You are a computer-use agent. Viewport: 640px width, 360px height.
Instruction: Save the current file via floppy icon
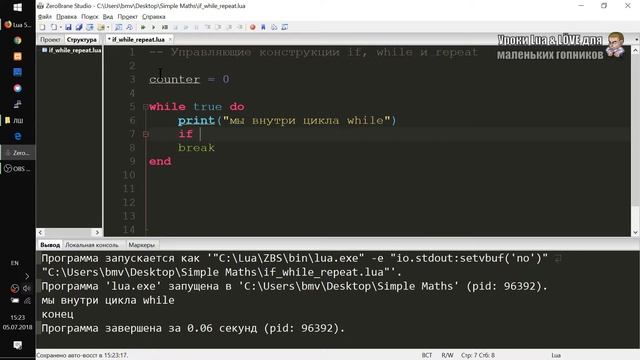[x=68, y=27]
